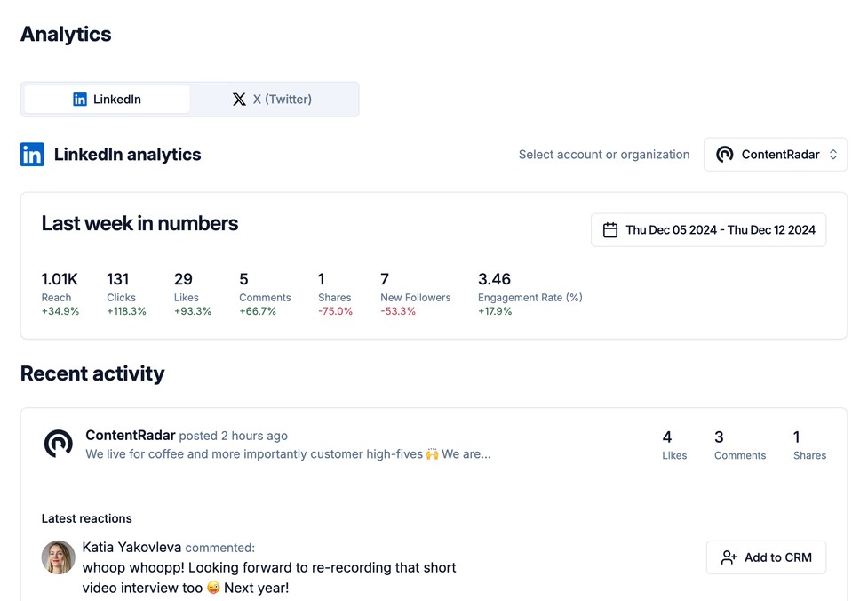Click the ContentRadar avatar in recent activity
This screenshot has width=868, height=601.
(59, 444)
